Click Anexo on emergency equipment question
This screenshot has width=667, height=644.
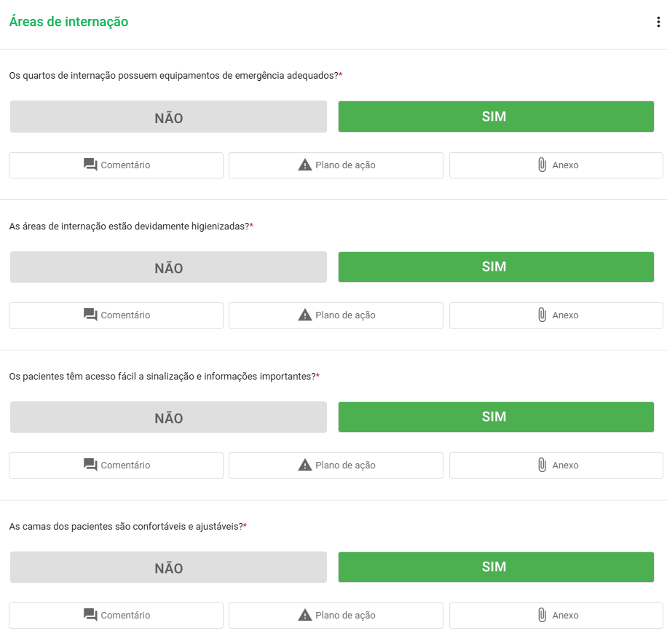coord(556,165)
